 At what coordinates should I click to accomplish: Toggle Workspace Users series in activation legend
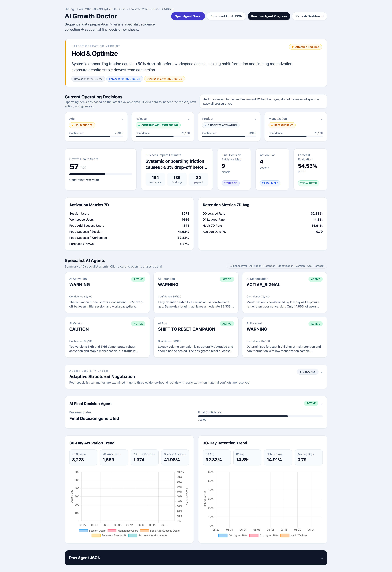[123, 531]
